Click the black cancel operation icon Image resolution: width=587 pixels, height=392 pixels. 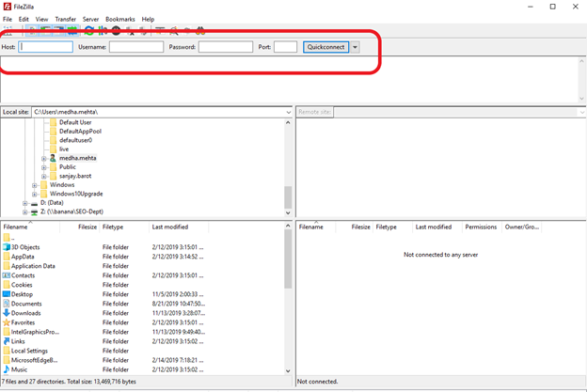point(116,31)
